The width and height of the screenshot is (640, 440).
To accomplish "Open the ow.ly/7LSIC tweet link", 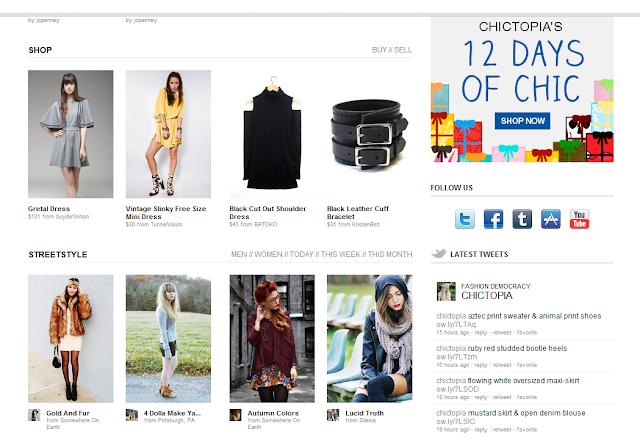I will (x=456, y=422).
